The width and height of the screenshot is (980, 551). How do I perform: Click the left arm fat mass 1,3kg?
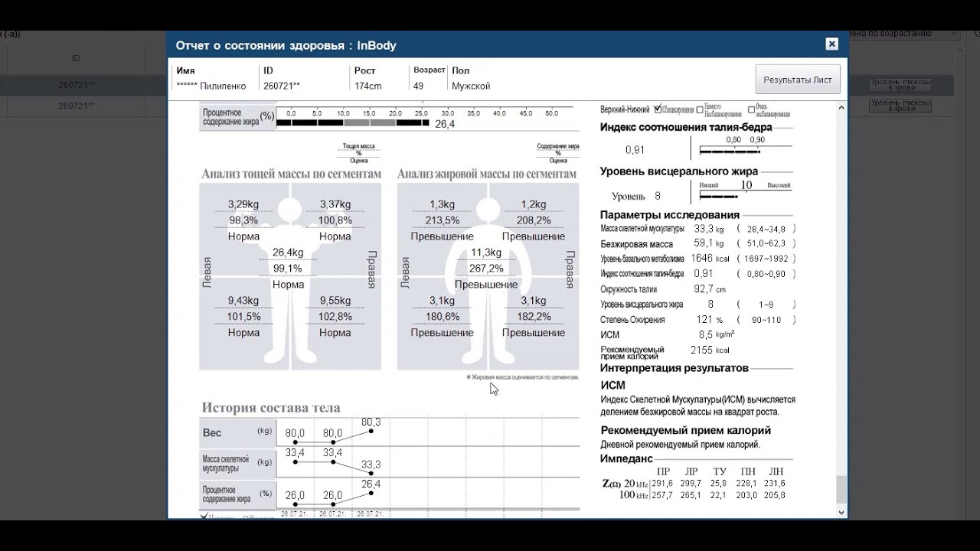442,204
